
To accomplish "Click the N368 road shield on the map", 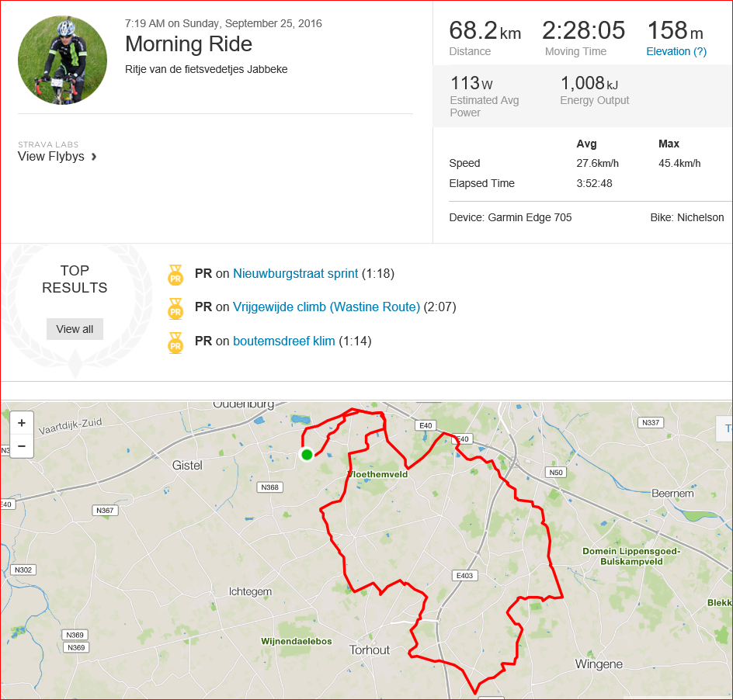I will click(x=269, y=487).
